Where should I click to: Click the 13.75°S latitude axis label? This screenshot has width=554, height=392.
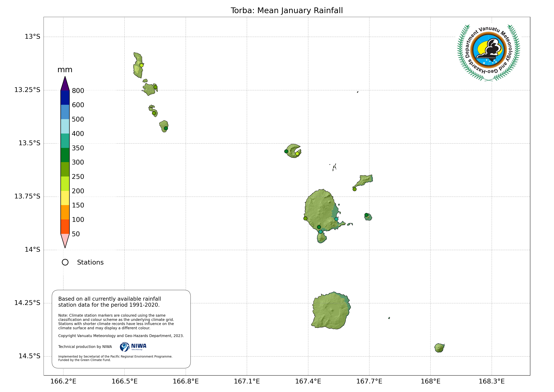pyautogui.click(x=27, y=196)
